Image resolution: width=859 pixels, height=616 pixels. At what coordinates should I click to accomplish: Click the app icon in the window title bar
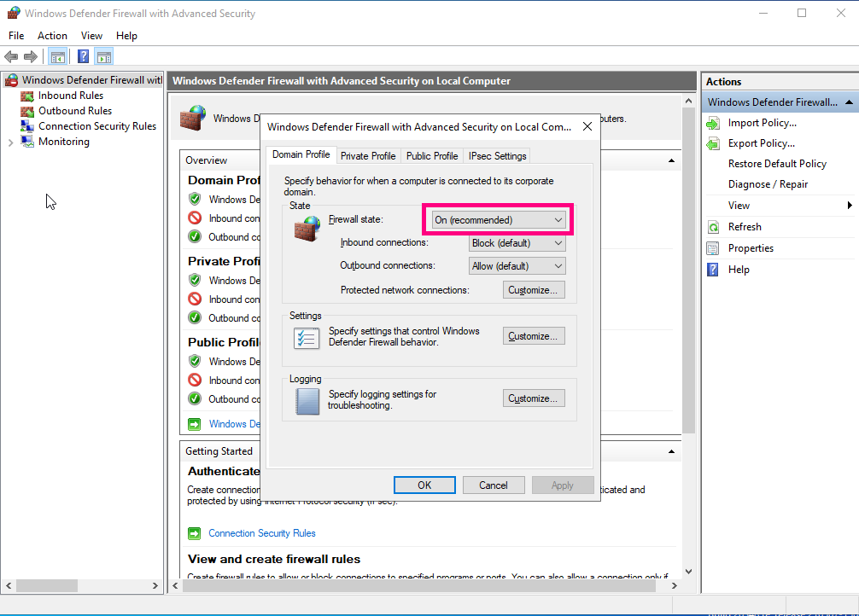pyautogui.click(x=14, y=13)
